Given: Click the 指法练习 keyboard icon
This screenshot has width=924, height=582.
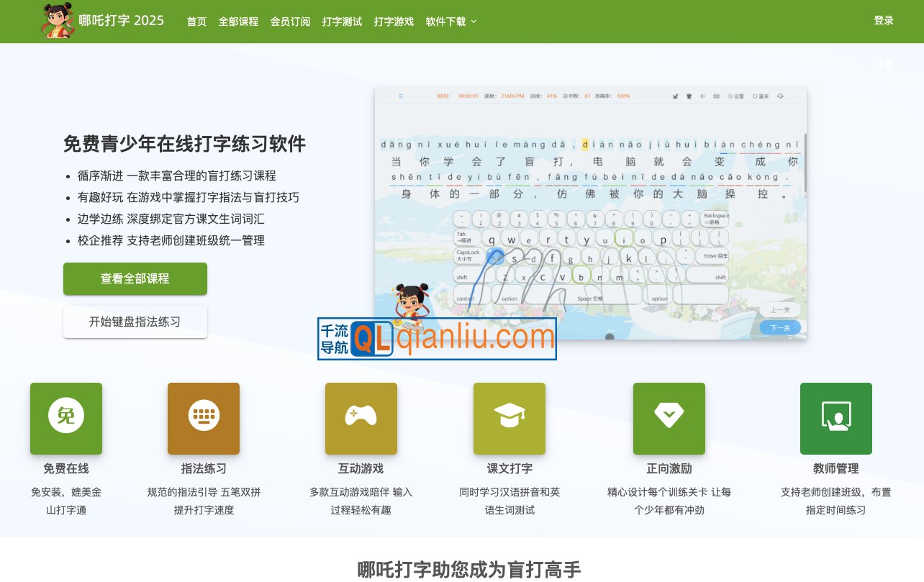Looking at the screenshot, I should 203,419.
